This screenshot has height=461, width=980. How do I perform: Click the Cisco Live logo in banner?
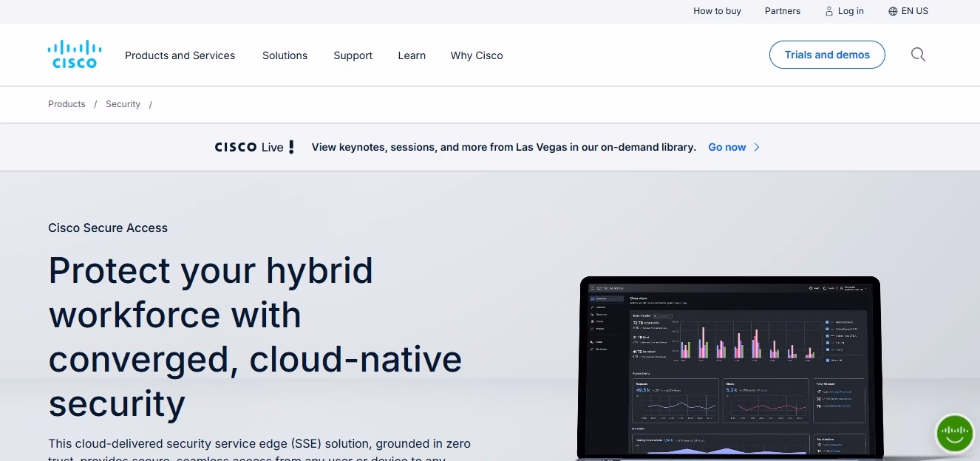254,147
